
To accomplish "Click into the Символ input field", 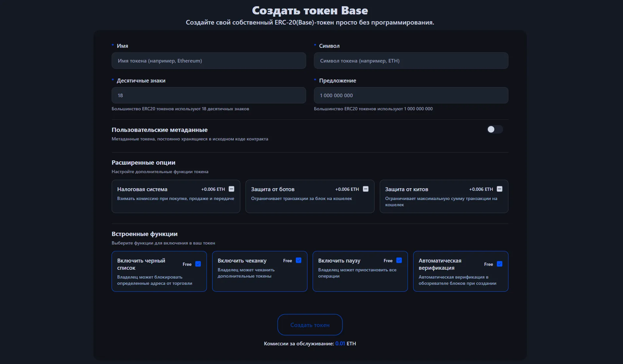I will [x=411, y=61].
